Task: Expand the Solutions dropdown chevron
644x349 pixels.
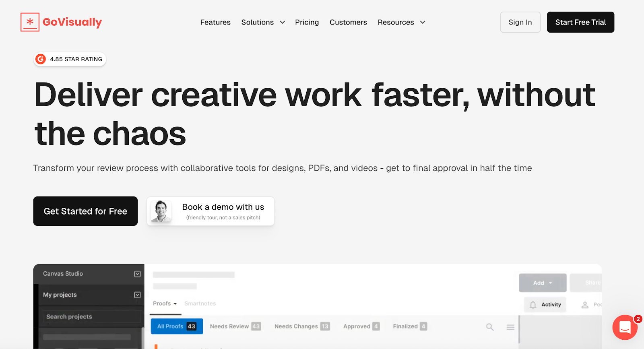Action: [x=283, y=23]
